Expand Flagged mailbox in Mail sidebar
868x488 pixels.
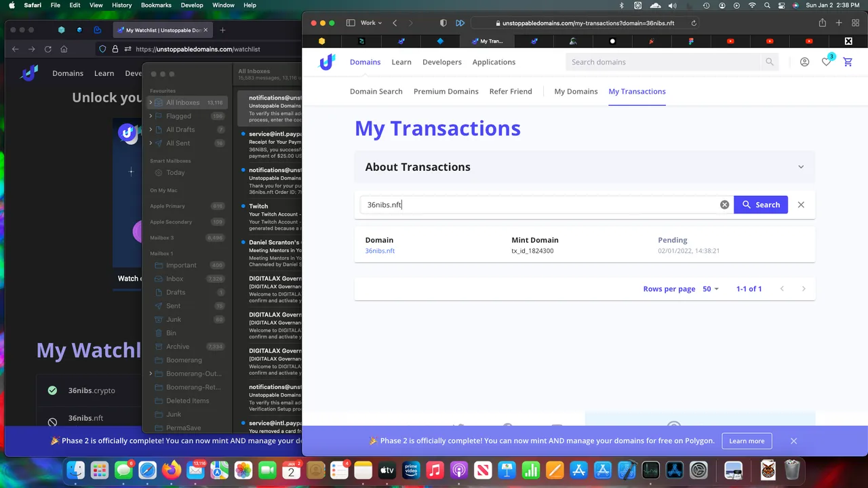coord(151,116)
